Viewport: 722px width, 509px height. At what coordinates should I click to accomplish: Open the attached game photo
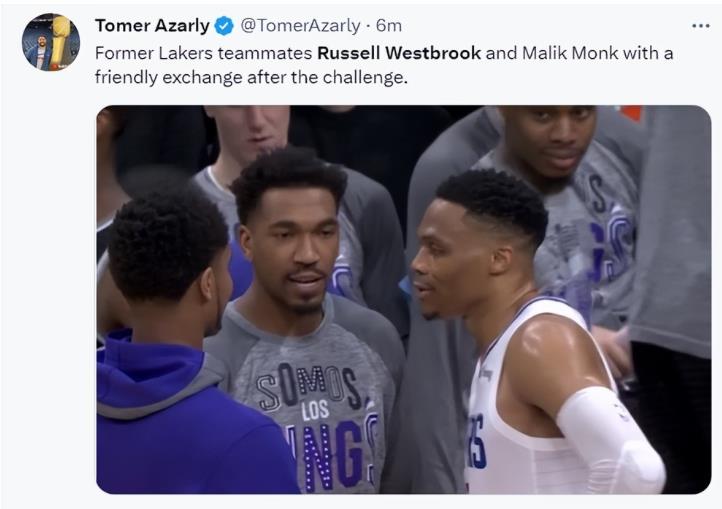coord(403,299)
